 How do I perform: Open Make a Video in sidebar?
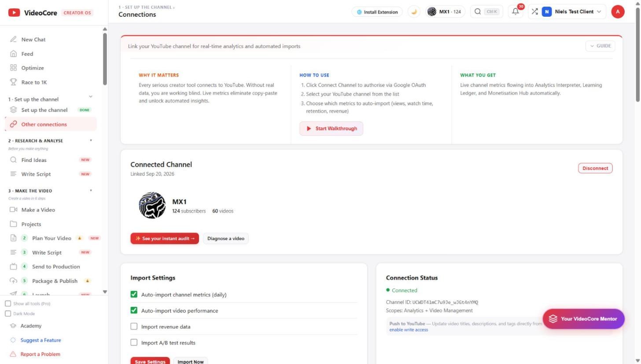[38, 210]
